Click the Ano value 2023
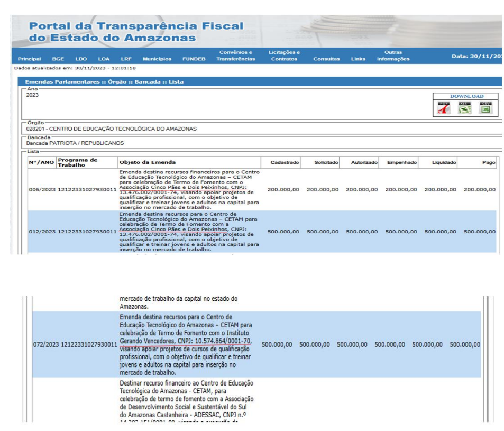The height and width of the screenshot is (431, 504). click(x=32, y=95)
